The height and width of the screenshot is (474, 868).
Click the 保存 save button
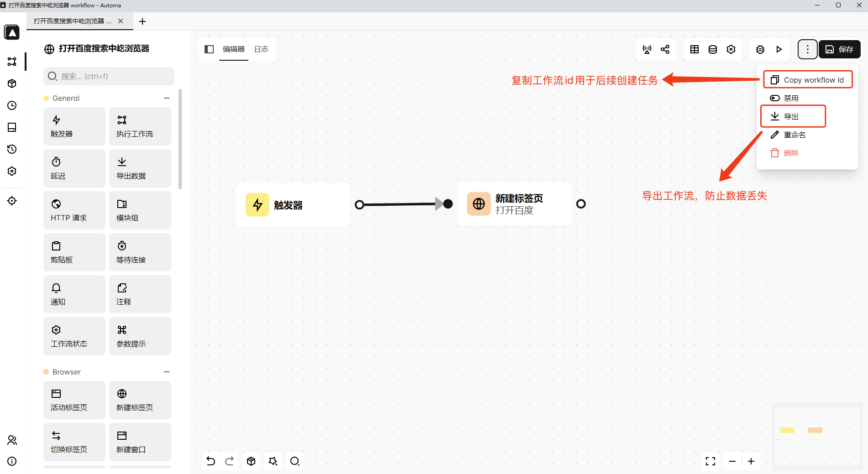tap(839, 49)
